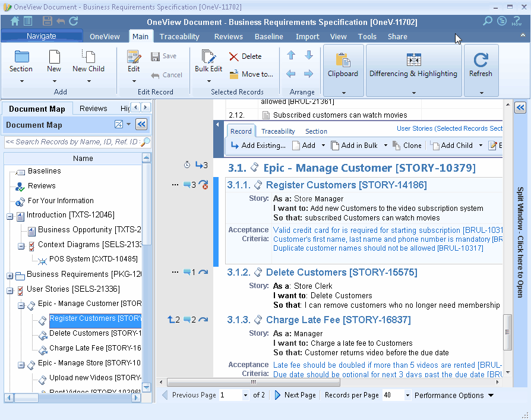Open the Clipboard button

point(343,70)
